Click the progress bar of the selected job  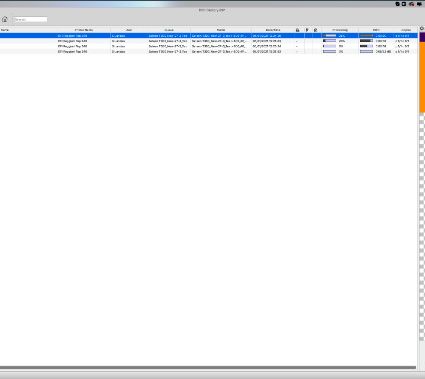click(x=330, y=36)
